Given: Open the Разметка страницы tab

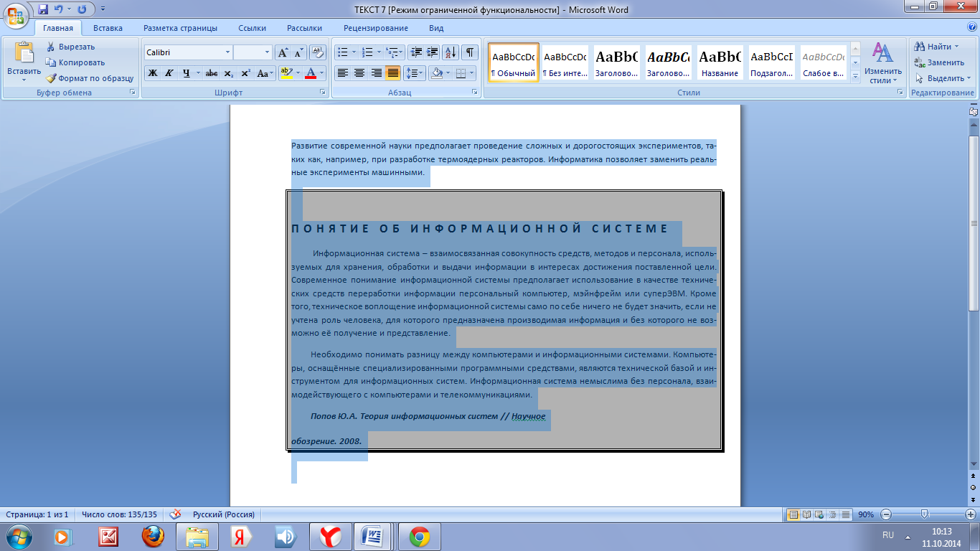Looking at the screenshot, I should click(x=180, y=28).
